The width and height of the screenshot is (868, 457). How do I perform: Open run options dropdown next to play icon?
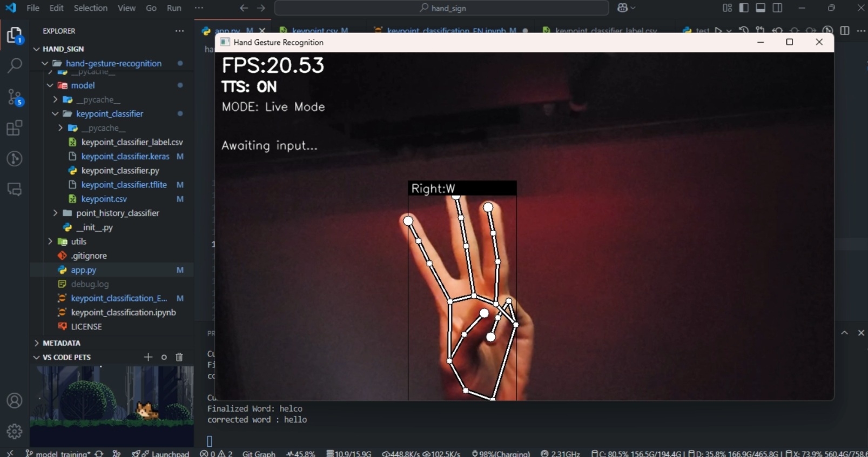[729, 31]
